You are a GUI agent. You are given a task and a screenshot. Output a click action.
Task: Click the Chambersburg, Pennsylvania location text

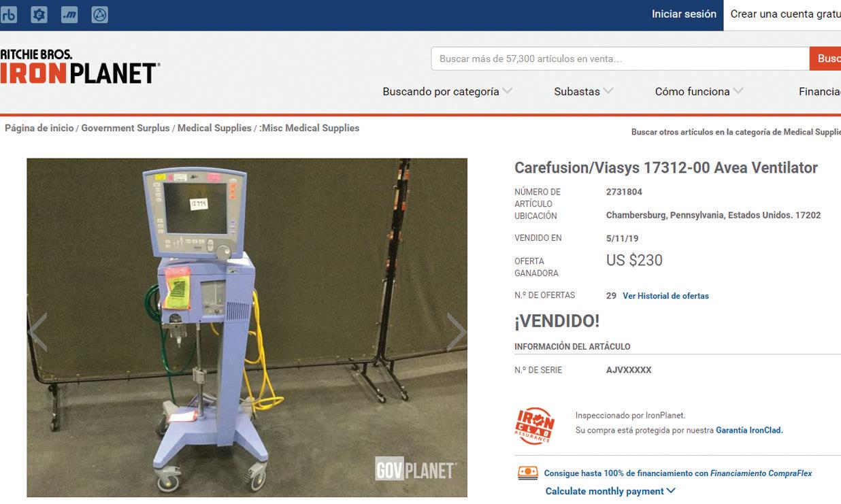coord(713,216)
